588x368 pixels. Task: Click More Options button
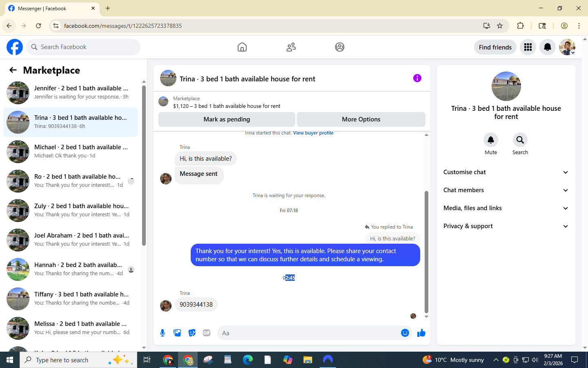(361, 119)
